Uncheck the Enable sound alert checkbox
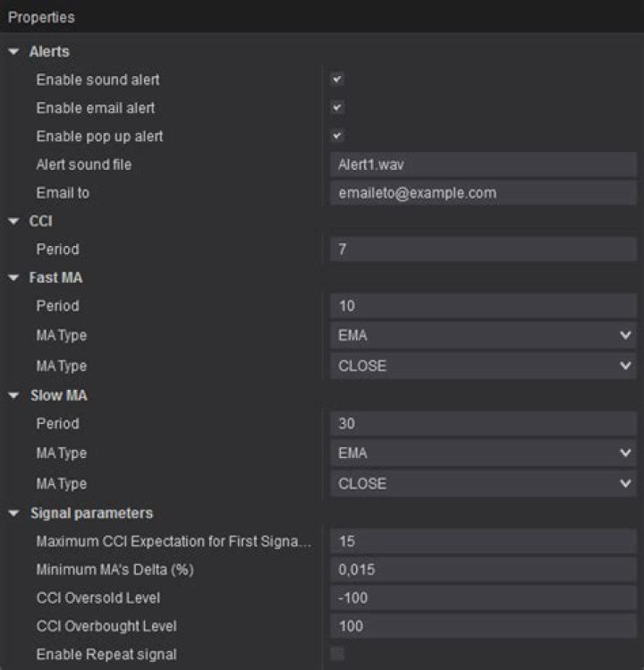 (337, 80)
